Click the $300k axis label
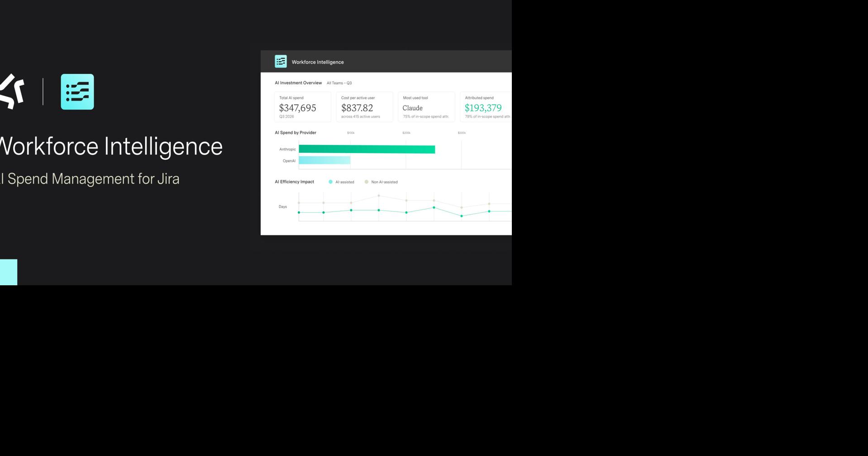The height and width of the screenshot is (456, 868). (x=462, y=133)
